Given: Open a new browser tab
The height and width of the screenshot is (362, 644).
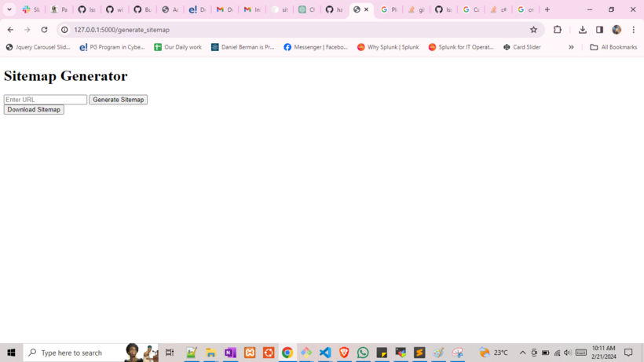Looking at the screenshot, I should click(547, 9).
